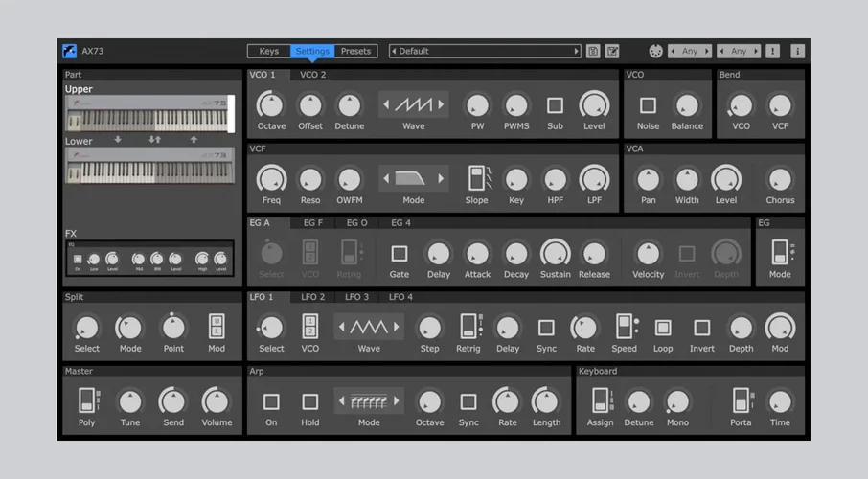
Task: Click the save preset disk icon
Action: point(593,52)
